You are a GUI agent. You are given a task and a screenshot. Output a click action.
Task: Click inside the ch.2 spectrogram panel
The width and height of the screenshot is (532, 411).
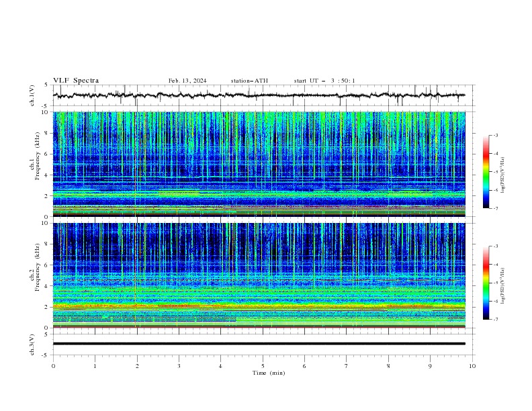(x=259, y=275)
